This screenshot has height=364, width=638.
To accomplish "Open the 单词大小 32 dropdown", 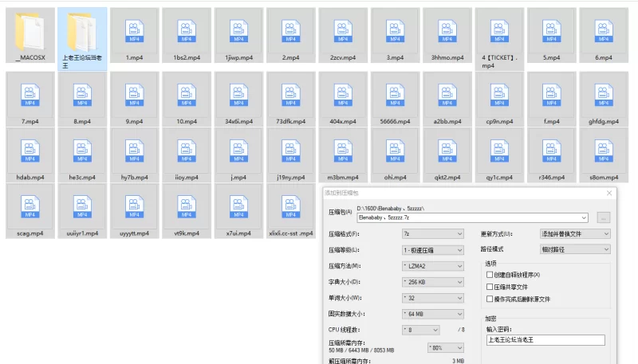I will (433, 298).
